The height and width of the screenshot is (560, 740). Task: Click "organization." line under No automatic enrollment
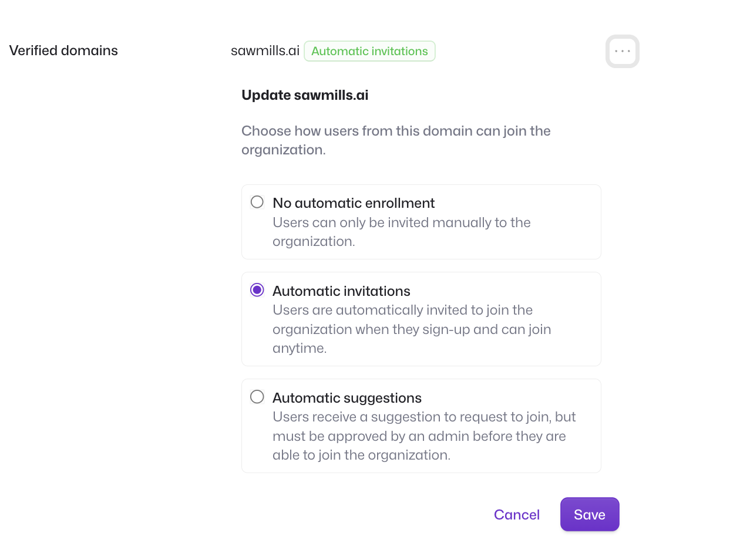pos(314,241)
